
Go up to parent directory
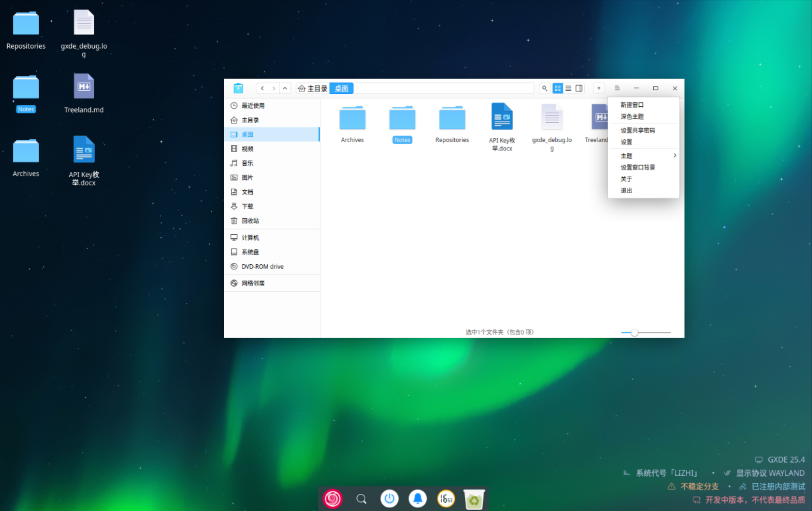(285, 88)
